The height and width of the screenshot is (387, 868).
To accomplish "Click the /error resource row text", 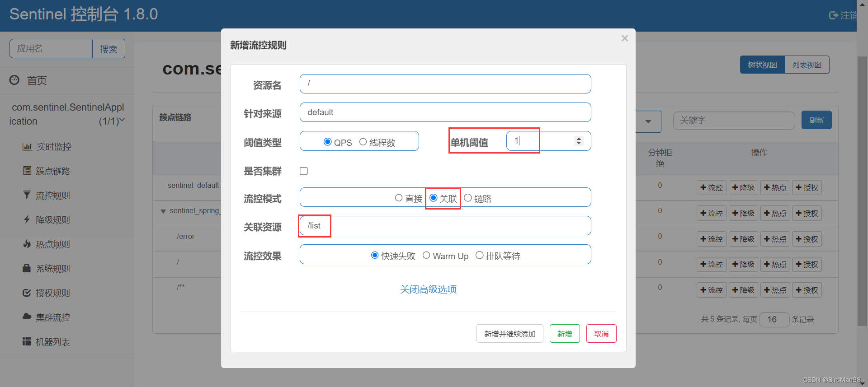I will coord(186,236).
